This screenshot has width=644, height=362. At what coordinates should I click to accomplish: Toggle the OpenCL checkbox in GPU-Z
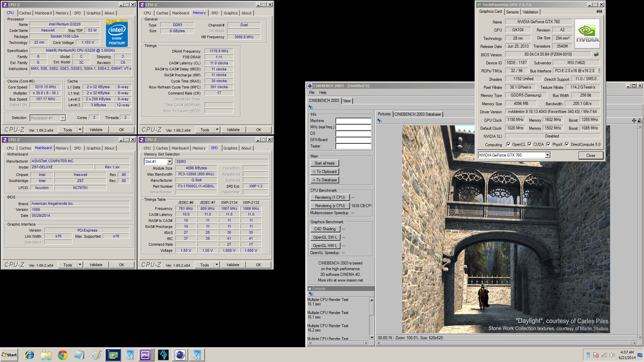[508, 144]
